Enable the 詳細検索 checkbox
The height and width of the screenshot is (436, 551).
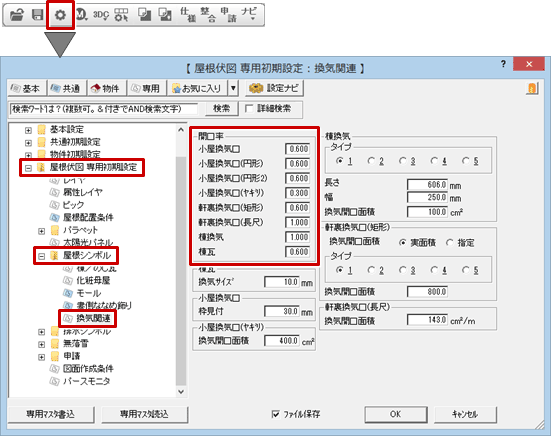(249, 109)
